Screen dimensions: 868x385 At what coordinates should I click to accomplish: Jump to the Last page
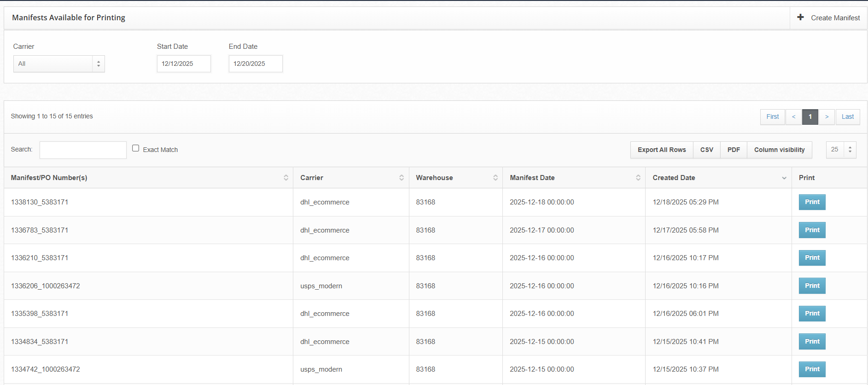click(x=847, y=117)
